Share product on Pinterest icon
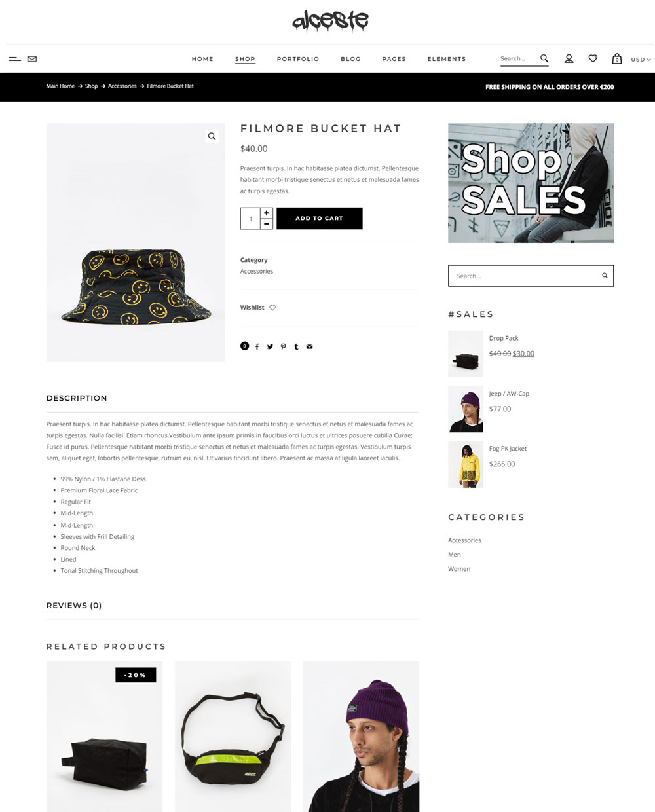Viewport: 655px width, 812px height. [283, 346]
